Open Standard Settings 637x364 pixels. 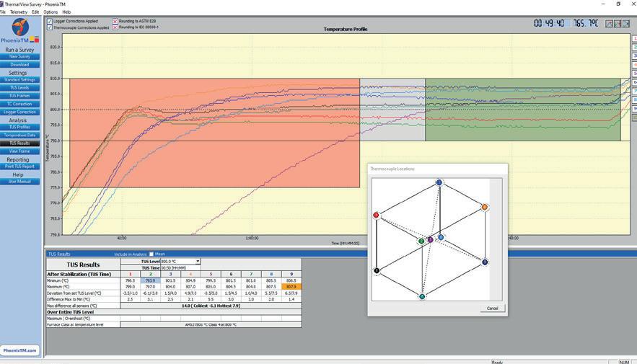click(20, 80)
